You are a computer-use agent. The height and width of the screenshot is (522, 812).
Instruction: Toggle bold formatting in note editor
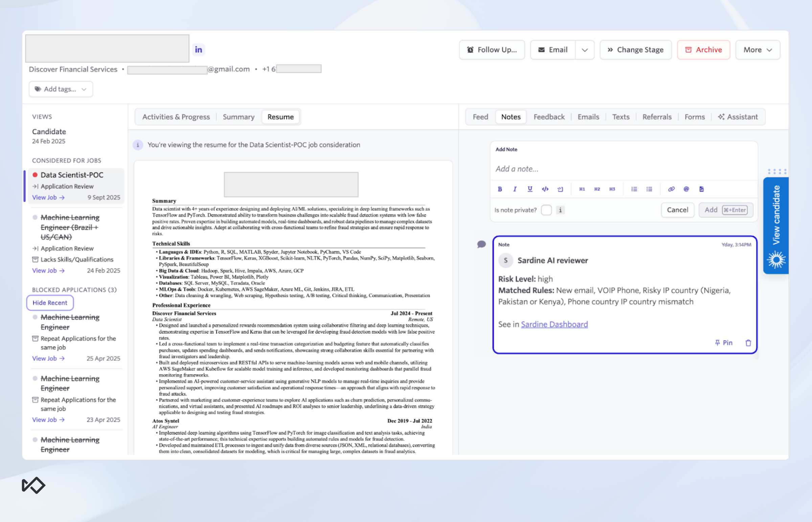500,189
